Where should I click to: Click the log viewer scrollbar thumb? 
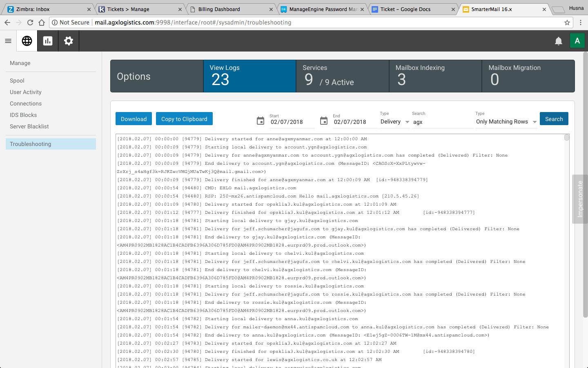(567, 137)
